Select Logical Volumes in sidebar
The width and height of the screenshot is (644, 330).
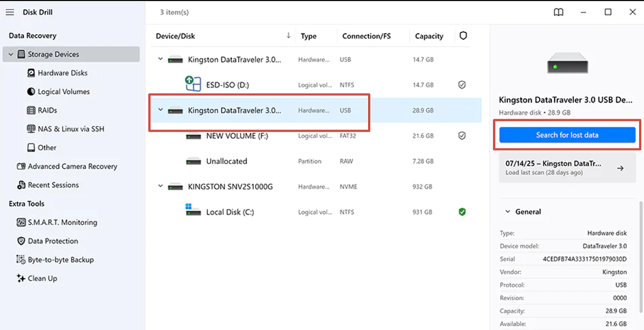64,92
